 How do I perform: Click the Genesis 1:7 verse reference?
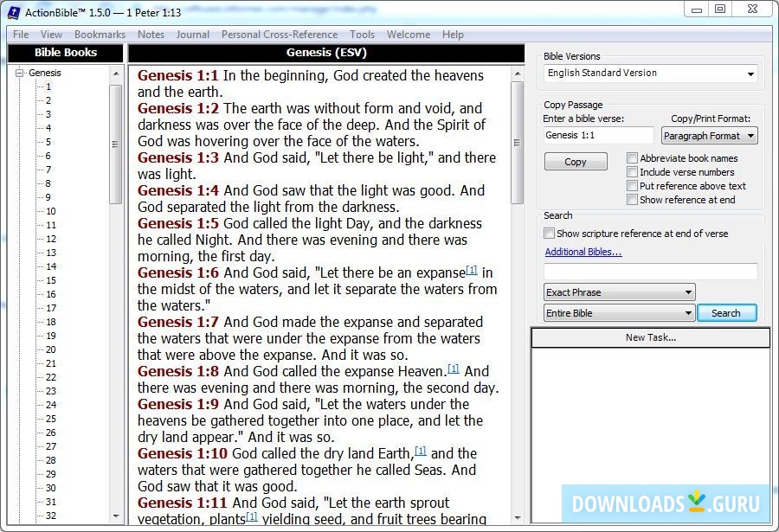(177, 323)
